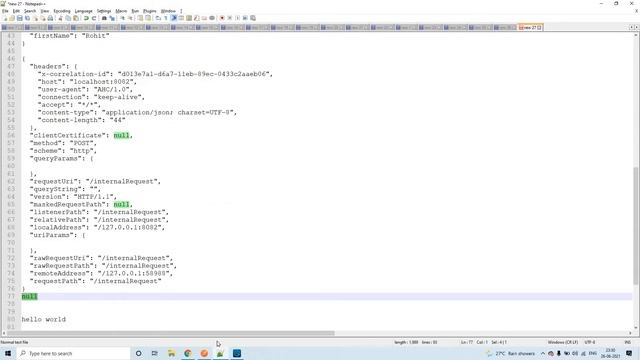Show hidden system tray icons chevron

pyautogui.click(x=542, y=353)
